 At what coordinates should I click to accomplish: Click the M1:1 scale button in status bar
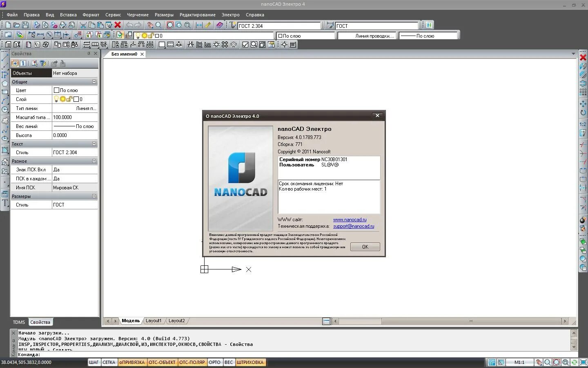point(519,362)
